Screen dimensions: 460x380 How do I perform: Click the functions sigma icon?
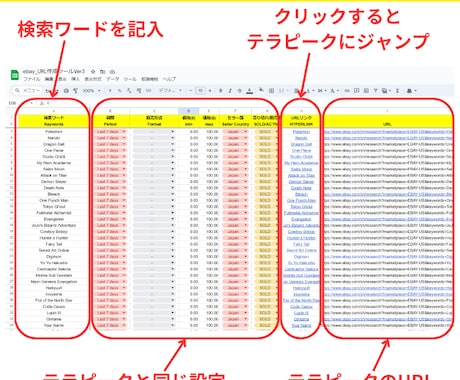(397, 91)
